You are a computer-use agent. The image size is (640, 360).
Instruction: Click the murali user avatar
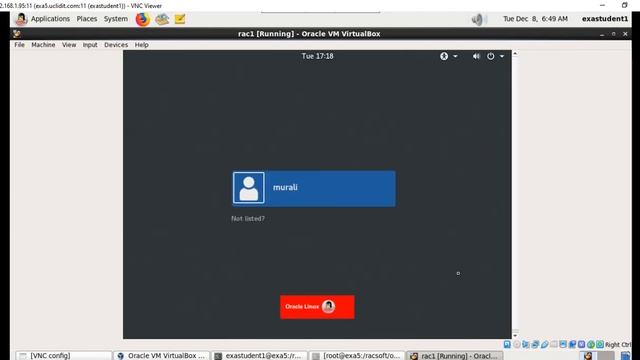pyautogui.click(x=249, y=188)
